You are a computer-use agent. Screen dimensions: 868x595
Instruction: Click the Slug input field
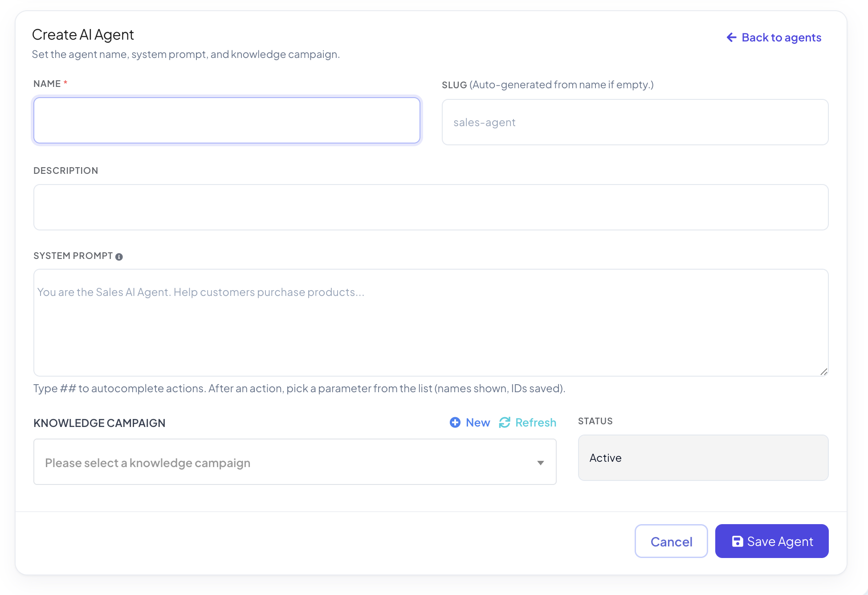point(635,122)
